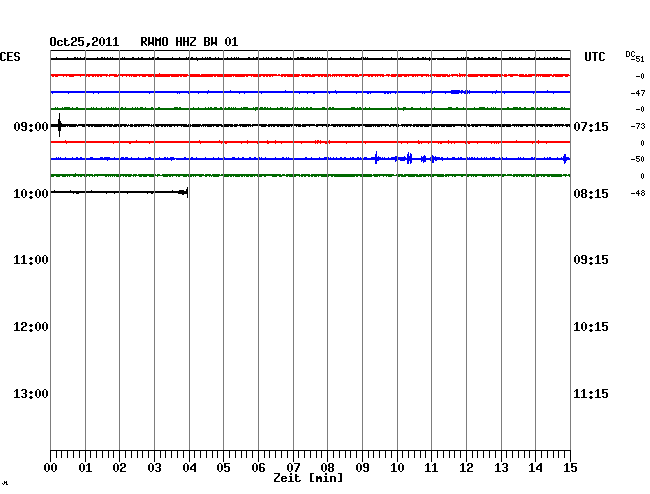Select the "07" minute tick label
Viewport: 650px width, 494px height.
click(x=293, y=468)
